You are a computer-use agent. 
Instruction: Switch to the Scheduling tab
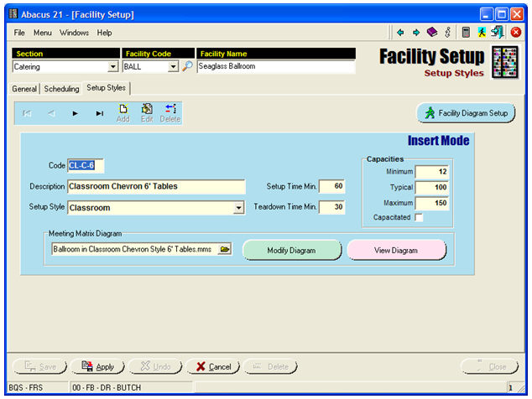(x=62, y=89)
